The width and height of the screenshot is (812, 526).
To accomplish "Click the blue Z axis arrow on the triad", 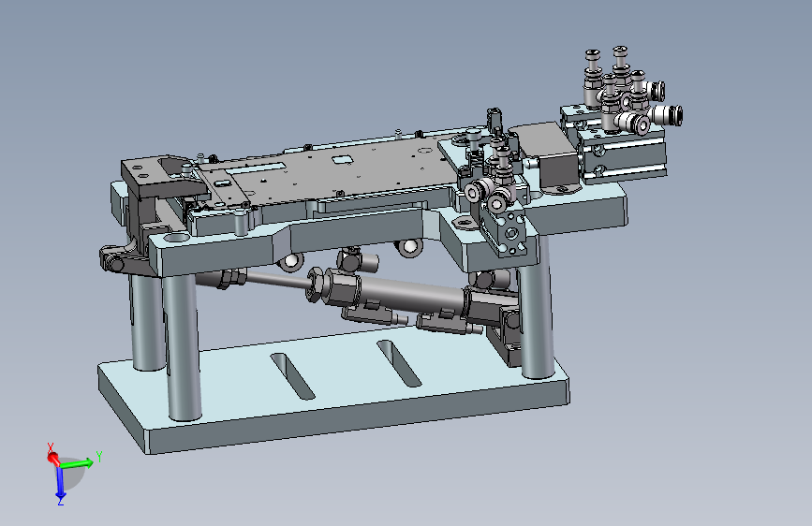I will (x=60, y=483).
